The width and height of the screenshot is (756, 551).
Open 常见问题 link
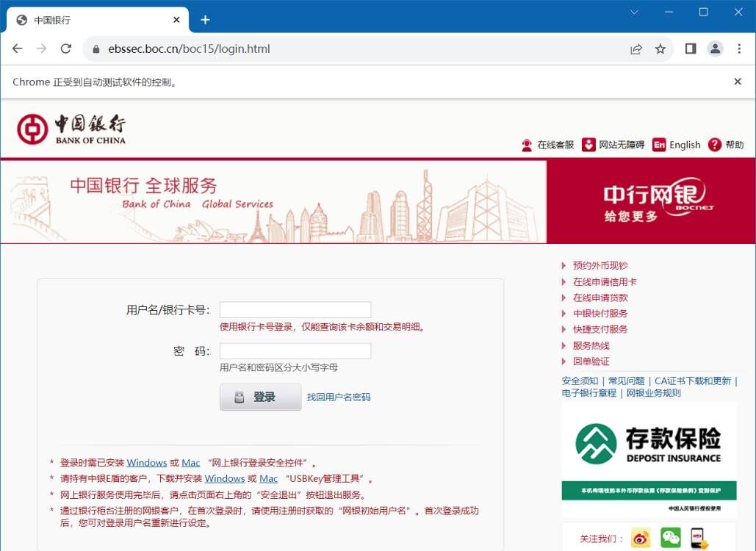[x=626, y=381]
